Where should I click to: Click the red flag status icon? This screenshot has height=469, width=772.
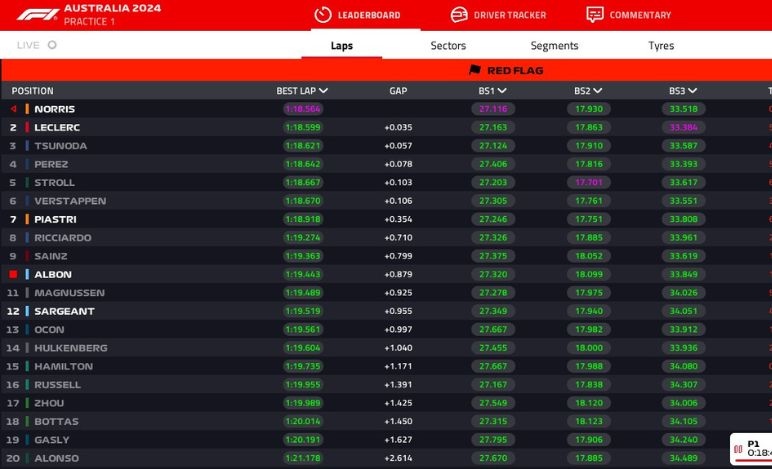475,71
